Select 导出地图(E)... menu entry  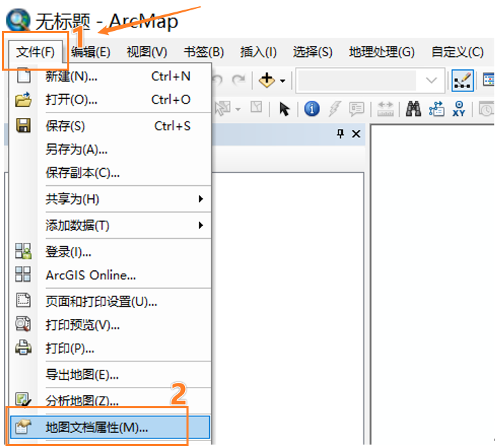pyautogui.click(x=110, y=375)
